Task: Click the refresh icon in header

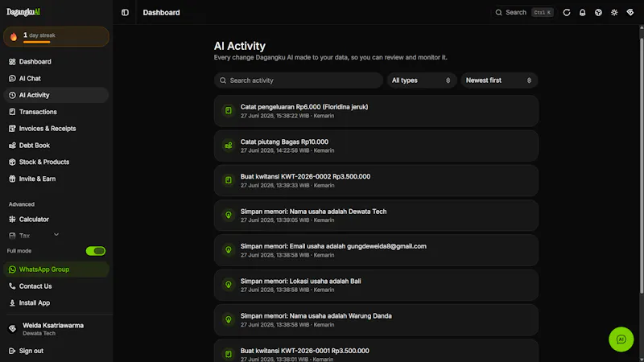Action: pyautogui.click(x=567, y=13)
